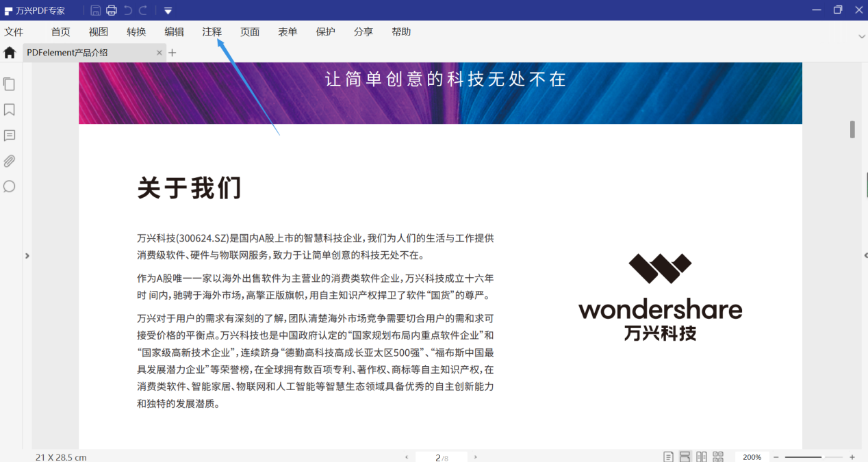Image resolution: width=868 pixels, height=462 pixels.
Task: Click the Undo arrow icon
Action: click(x=128, y=10)
